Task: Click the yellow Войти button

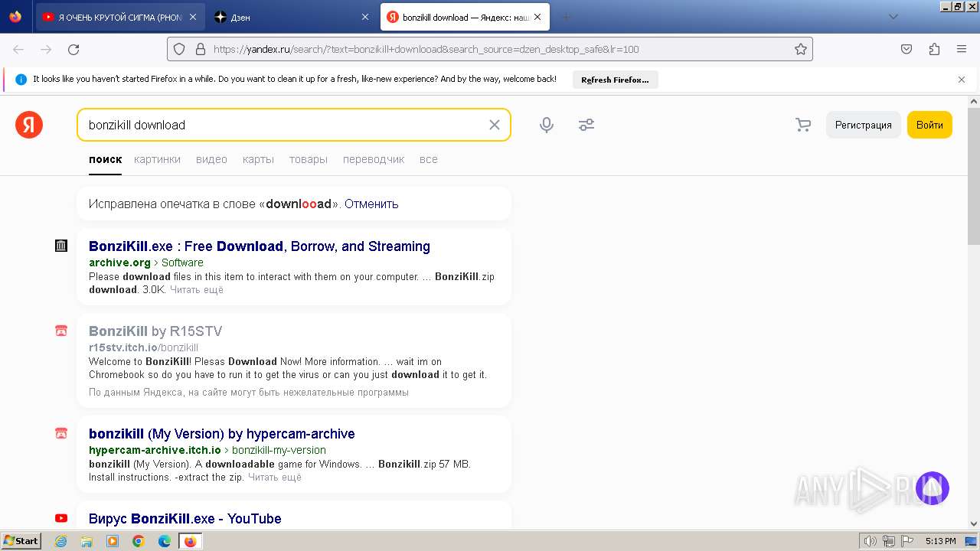Action: (929, 125)
